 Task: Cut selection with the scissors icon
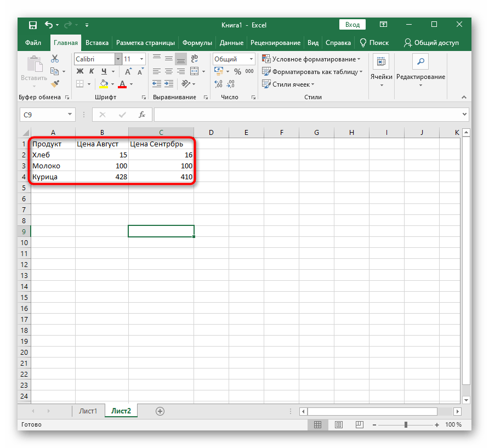point(55,59)
